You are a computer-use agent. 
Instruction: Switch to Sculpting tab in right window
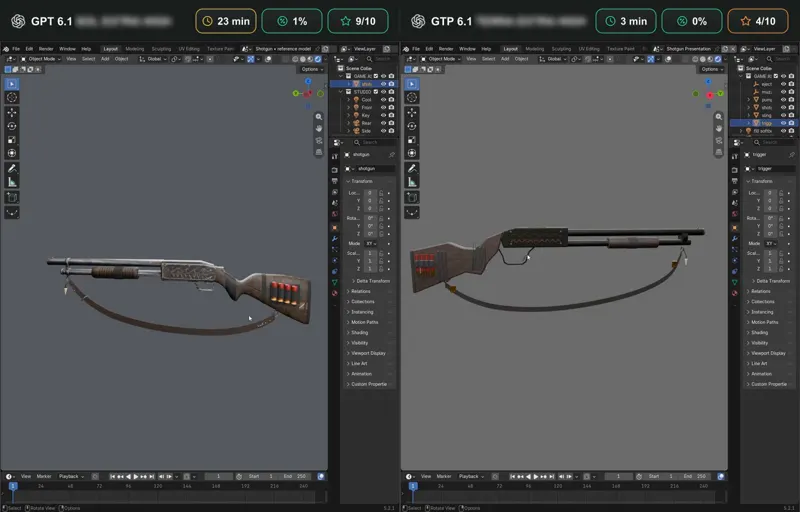[x=561, y=49]
